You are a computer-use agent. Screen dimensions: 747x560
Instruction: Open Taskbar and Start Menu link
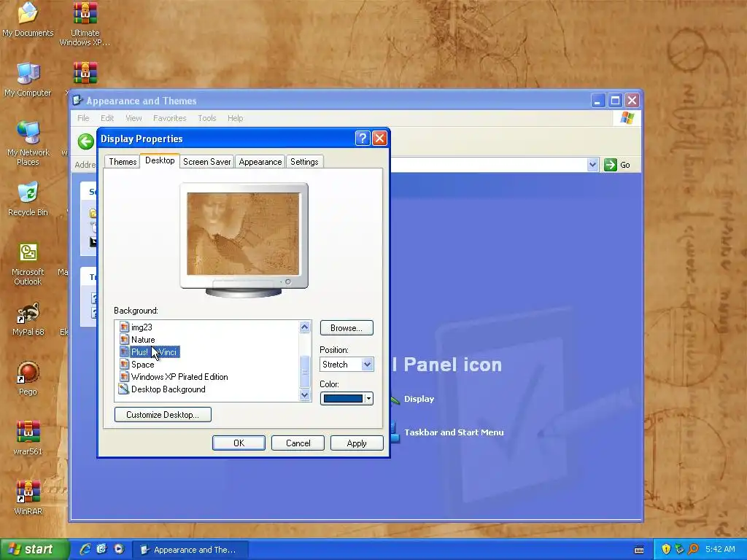coord(454,432)
